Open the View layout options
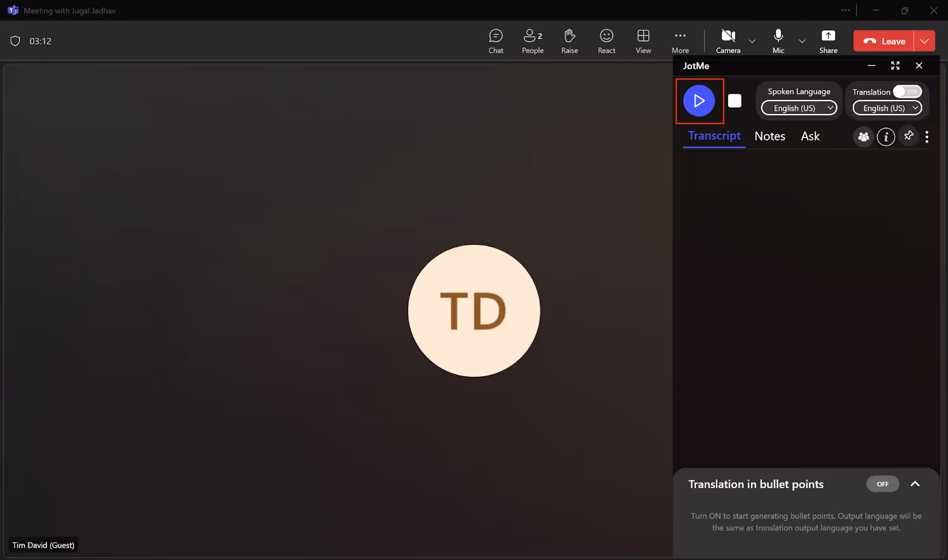The height and width of the screenshot is (560, 948). click(x=643, y=41)
